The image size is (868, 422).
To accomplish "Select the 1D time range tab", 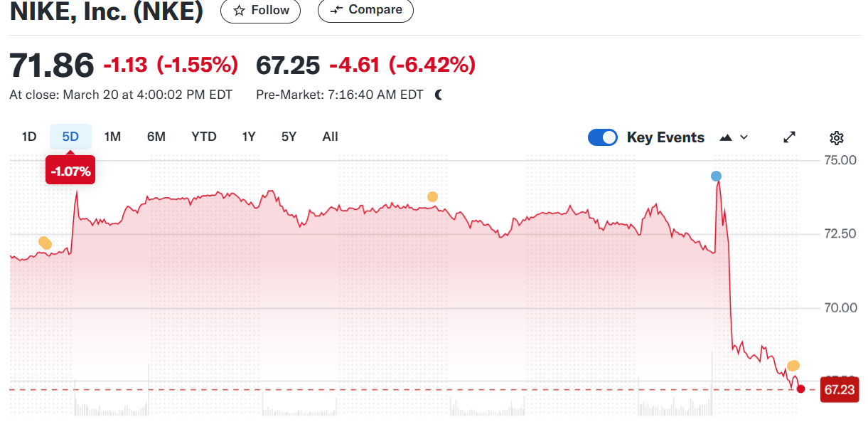I will click(29, 137).
